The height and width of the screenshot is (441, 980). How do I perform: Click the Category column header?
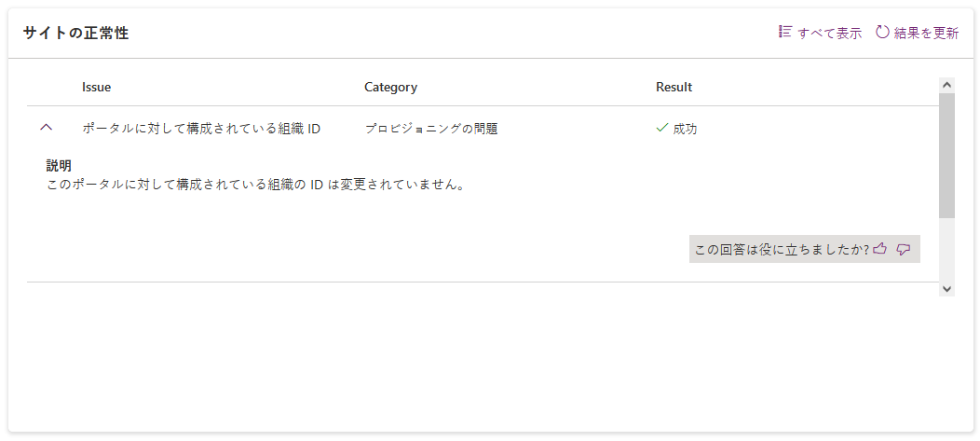pos(390,87)
